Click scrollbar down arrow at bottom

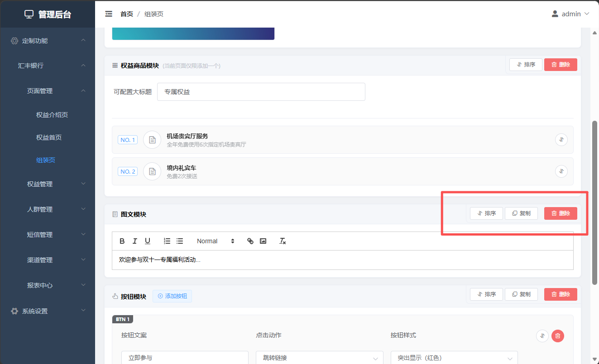coord(594,360)
